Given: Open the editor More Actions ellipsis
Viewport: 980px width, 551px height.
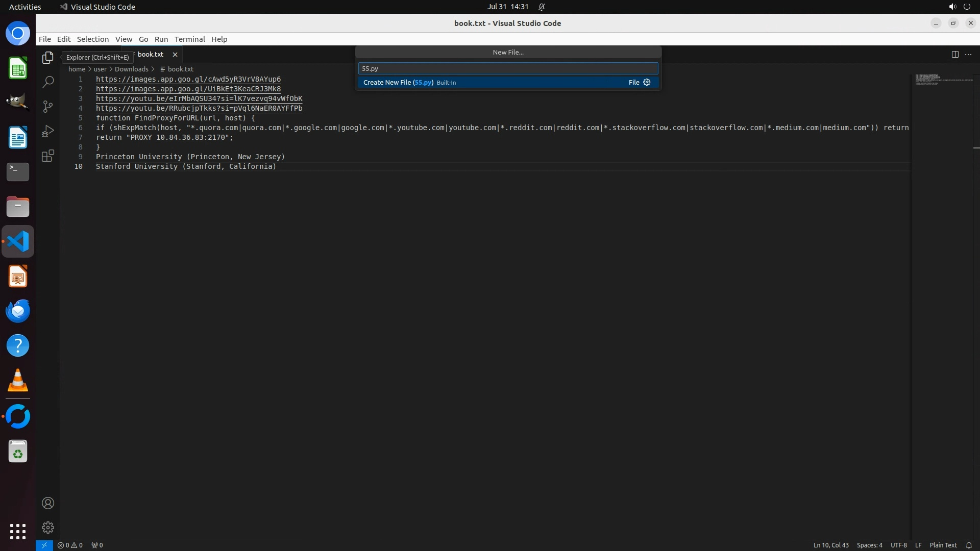Looking at the screenshot, I should [968, 54].
